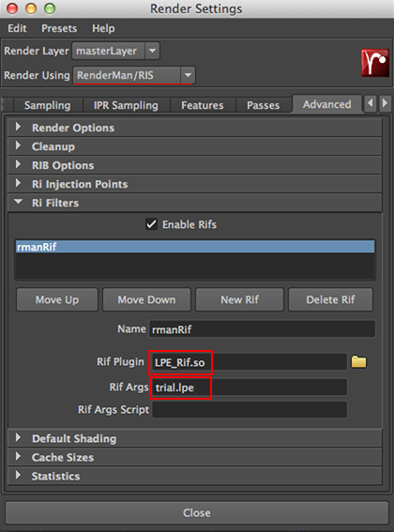Click the tab scroll left arrow
Viewport: 394px width, 532px height.
click(371, 103)
